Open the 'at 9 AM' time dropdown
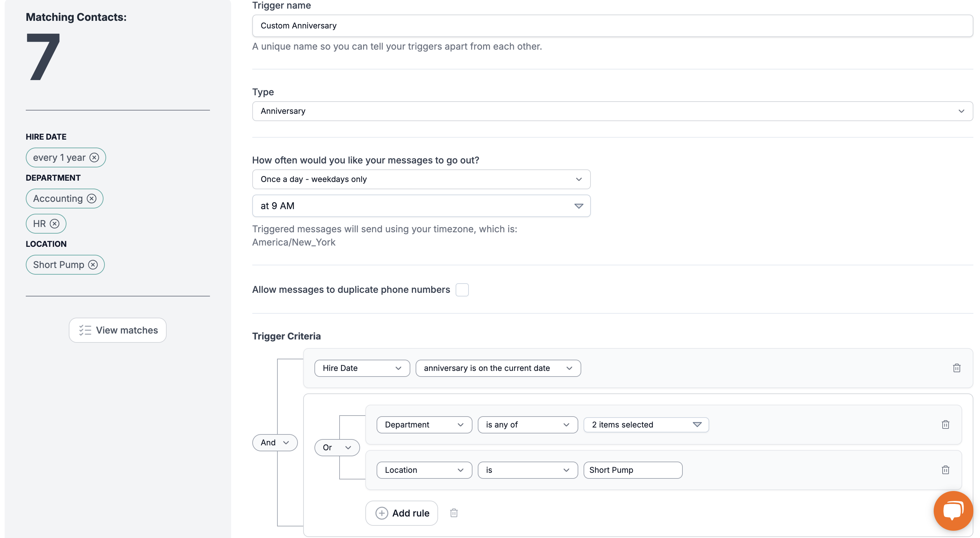 pos(421,206)
